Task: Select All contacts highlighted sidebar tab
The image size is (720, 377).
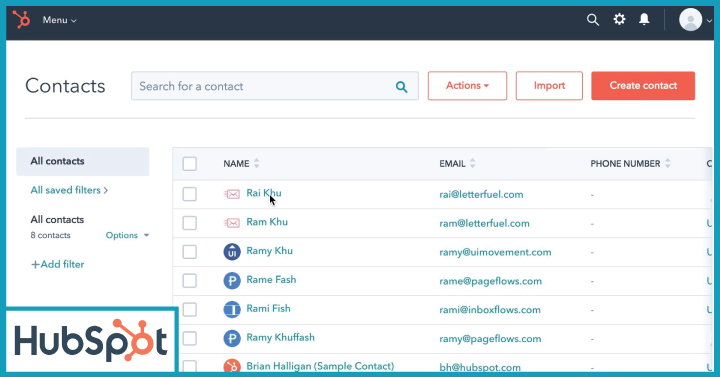Action: pos(83,161)
